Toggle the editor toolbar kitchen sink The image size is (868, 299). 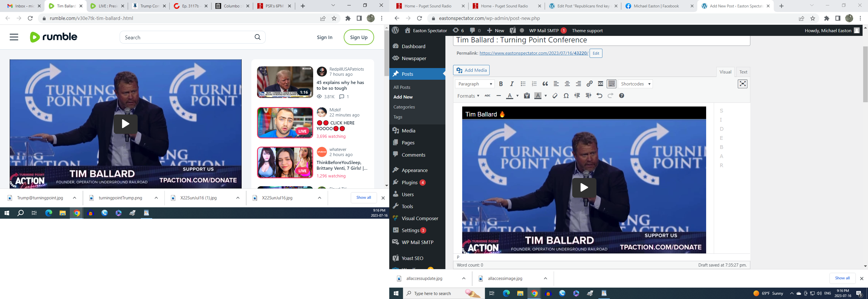(612, 84)
